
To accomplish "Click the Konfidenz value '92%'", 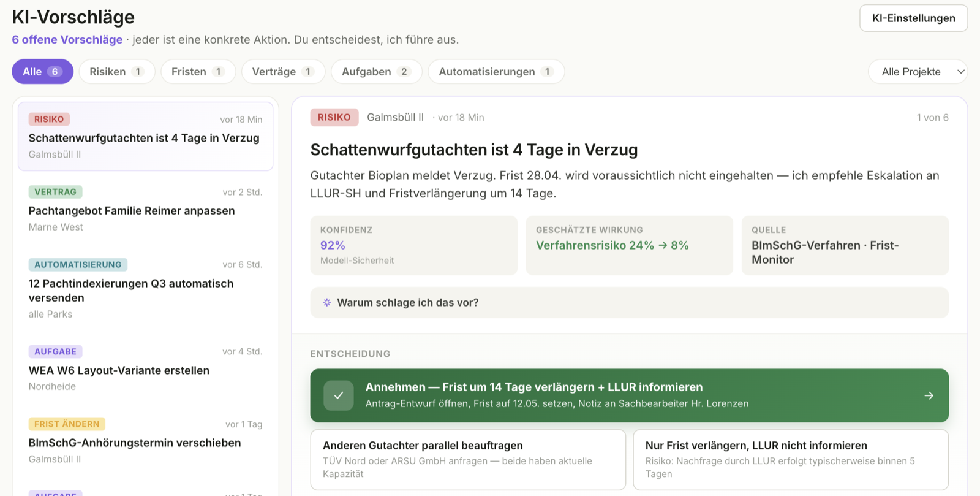I will click(x=333, y=245).
